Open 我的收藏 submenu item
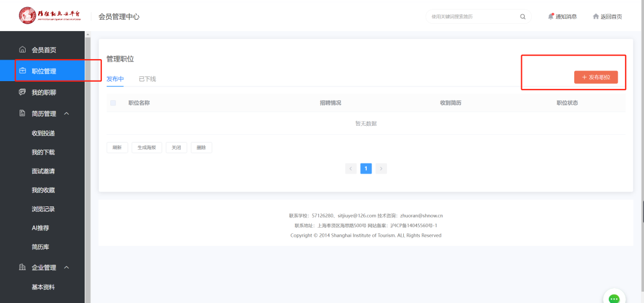 coord(43,190)
